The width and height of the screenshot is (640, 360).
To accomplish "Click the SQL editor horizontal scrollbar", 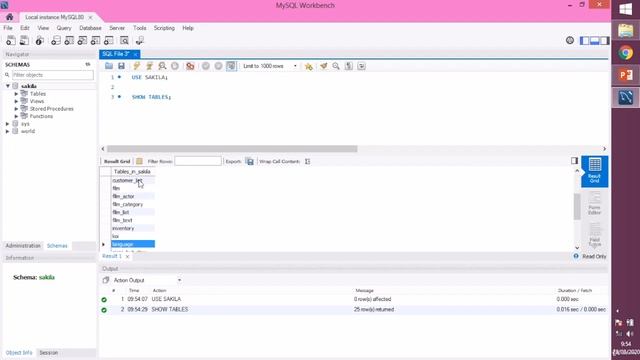I will coord(232,149).
